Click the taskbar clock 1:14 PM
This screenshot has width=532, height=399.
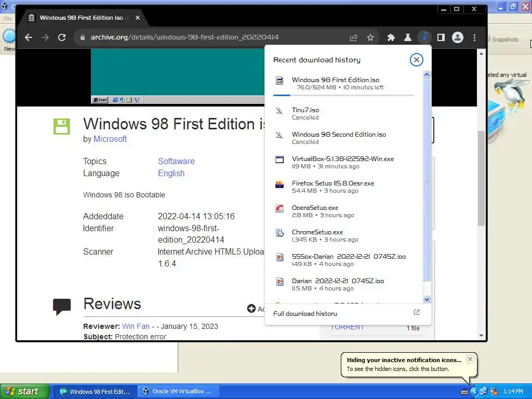(x=513, y=392)
